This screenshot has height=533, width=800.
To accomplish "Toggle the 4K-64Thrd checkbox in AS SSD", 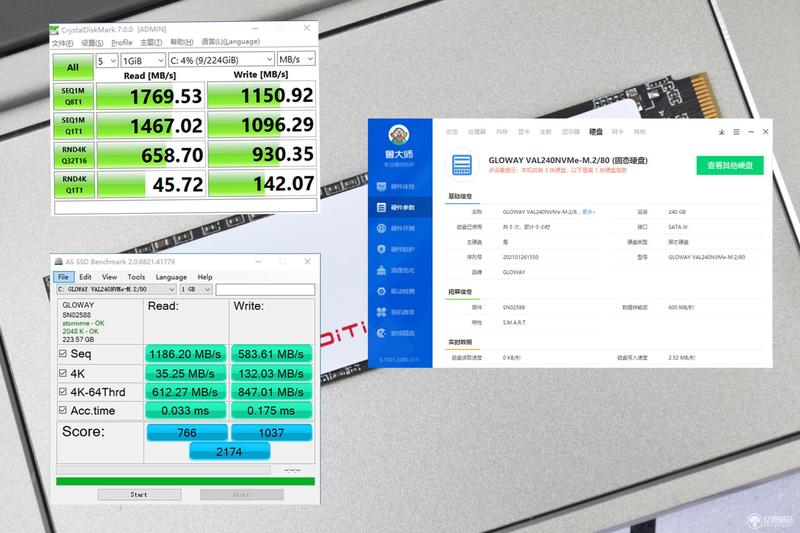I will tap(63, 392).
